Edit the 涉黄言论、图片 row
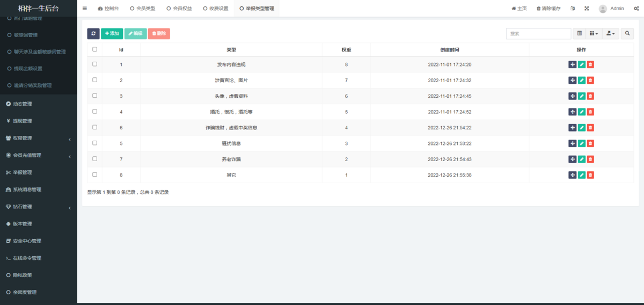Screen dimensions: 644x305 (x=582, y=81)
